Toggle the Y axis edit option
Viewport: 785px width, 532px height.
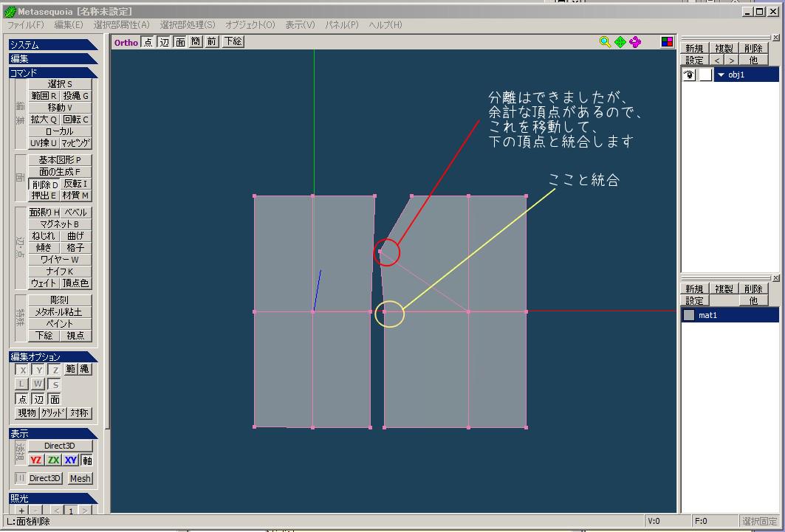click(x=38, y=370)
